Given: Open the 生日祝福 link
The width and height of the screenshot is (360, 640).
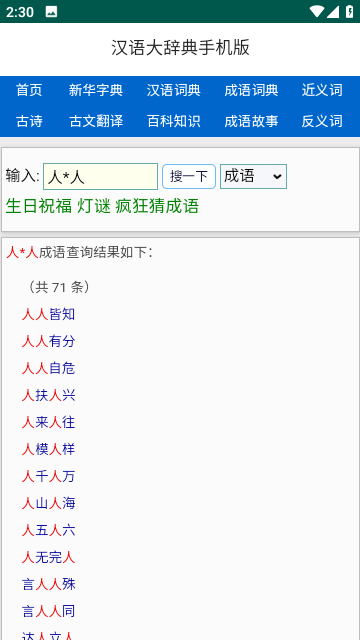Looking at the screenshot, I should [x=39, y=206].
